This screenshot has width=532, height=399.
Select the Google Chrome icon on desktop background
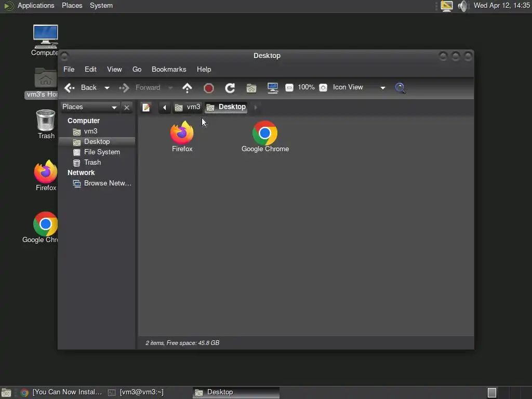(41, 228)
